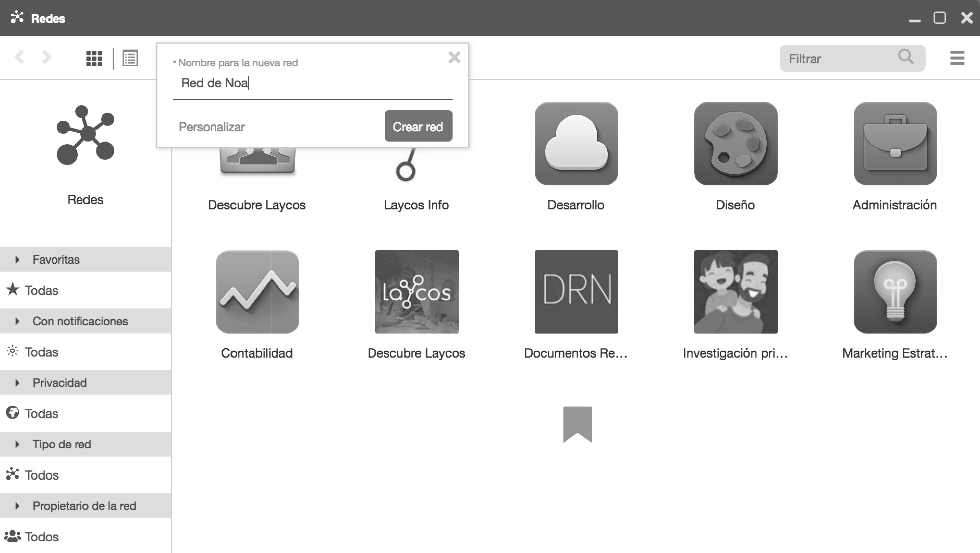
Task: Expand Propietario de la red section
Action: (x=86, y=506)
